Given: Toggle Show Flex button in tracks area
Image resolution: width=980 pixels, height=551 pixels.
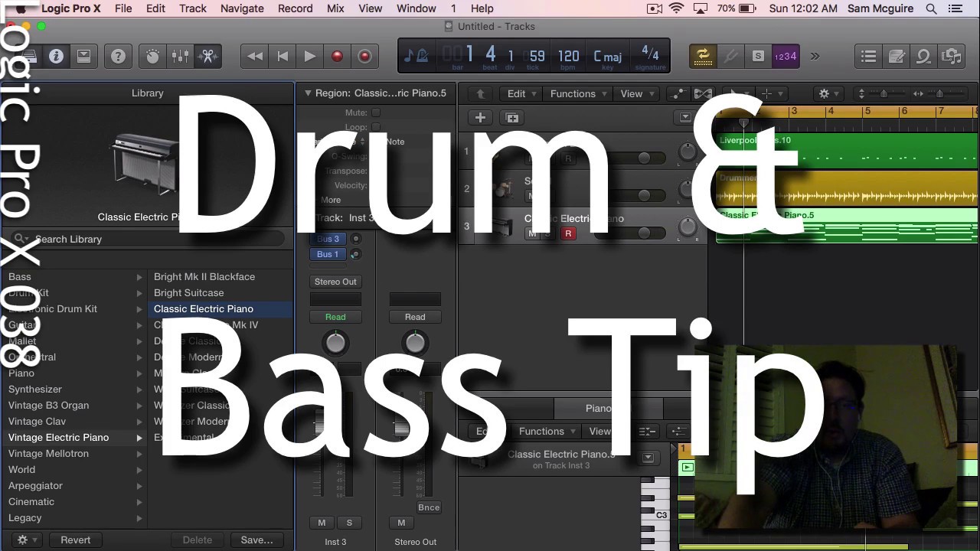Looking at the screenshot, I should tap(702, 93).
